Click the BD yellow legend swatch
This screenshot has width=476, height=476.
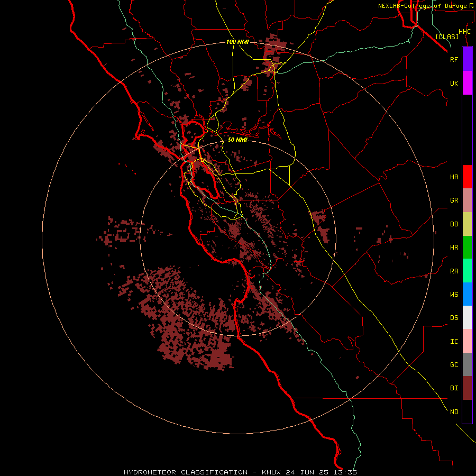467,224
